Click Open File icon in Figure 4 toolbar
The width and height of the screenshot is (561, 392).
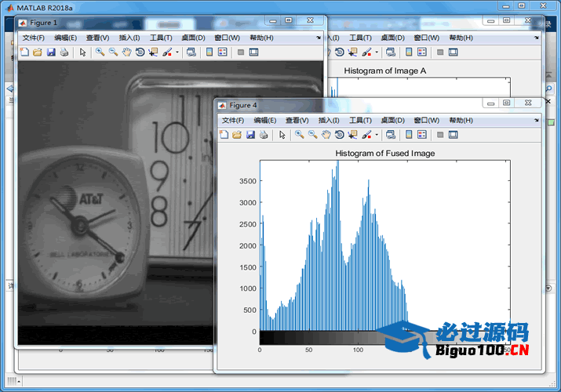click(x=237, y=135)
